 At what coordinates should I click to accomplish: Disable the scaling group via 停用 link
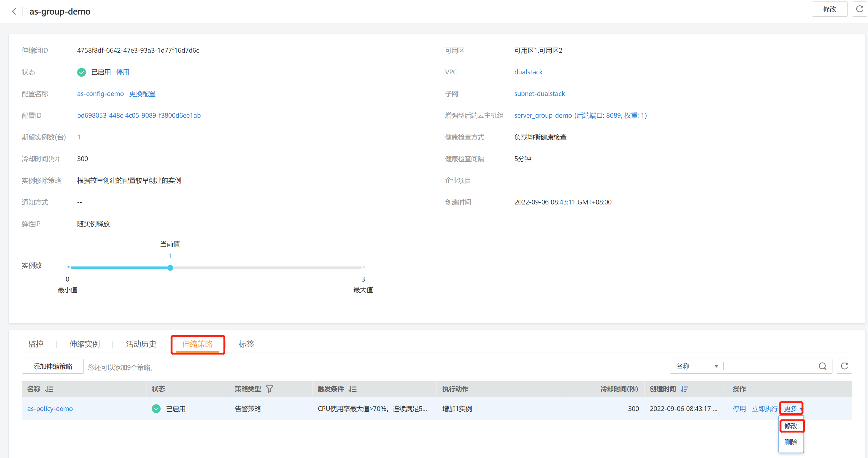tap(122, 72)
